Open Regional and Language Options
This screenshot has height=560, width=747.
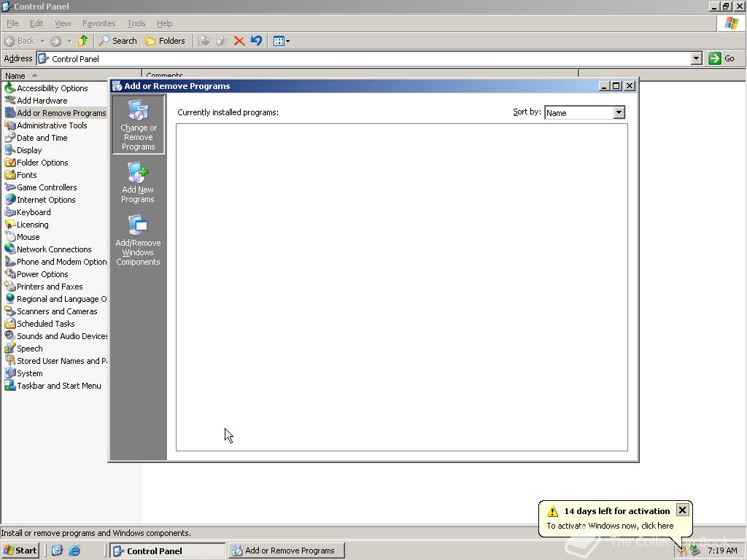[55, 298]
